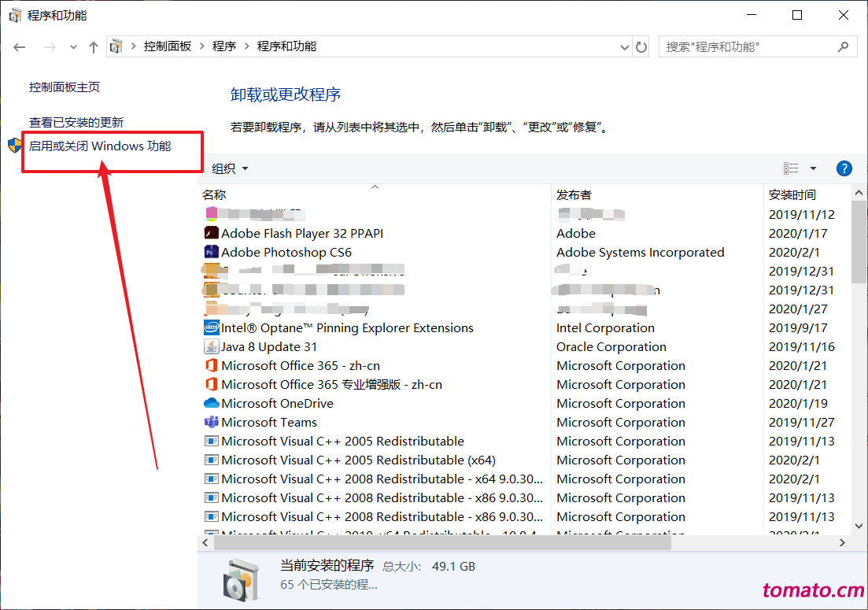868x610 pixels.
Task: Click 程序和功能 breadcrumb segment
Action: (286, 46)
